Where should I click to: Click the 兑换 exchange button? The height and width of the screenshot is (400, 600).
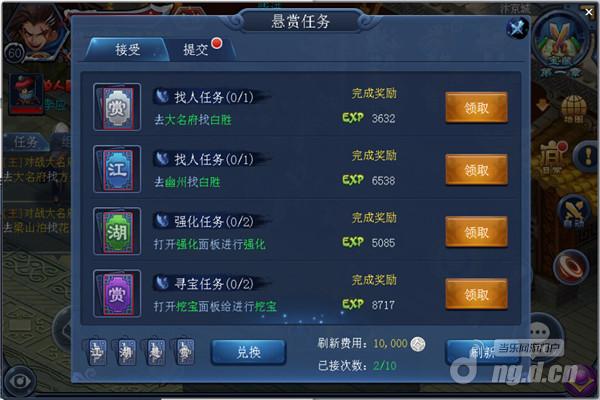248,352
